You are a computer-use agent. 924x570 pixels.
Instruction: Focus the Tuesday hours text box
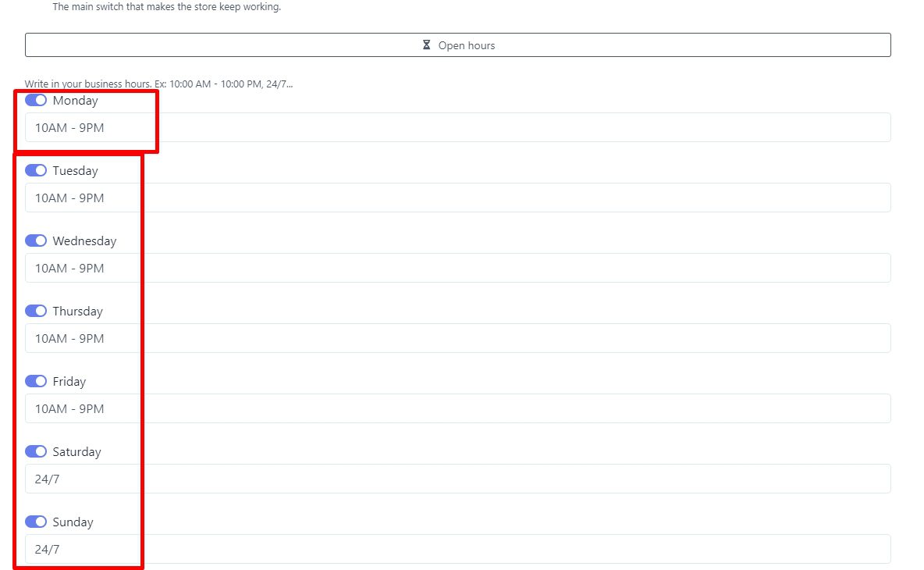tap(457, 198)
